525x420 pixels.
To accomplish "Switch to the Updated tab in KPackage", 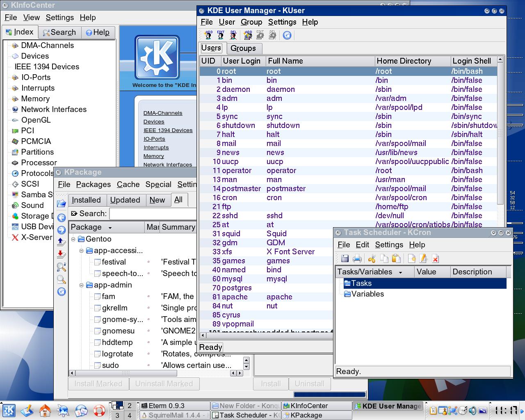I will (x=125, y=200).
